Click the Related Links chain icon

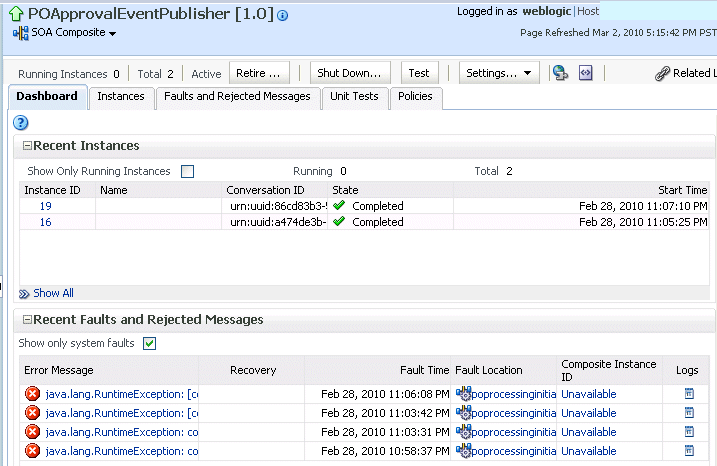click(662, 73)
